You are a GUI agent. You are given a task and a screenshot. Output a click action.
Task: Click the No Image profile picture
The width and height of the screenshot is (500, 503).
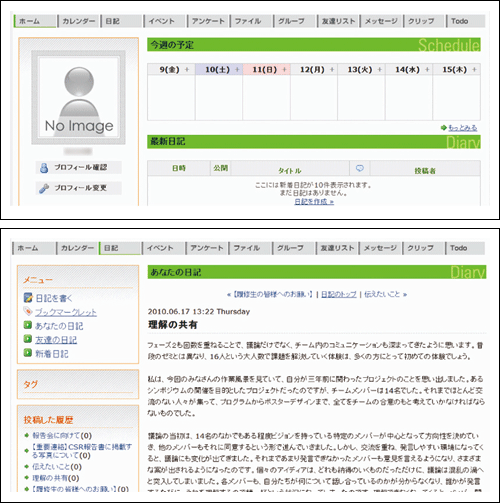[79, 97]
